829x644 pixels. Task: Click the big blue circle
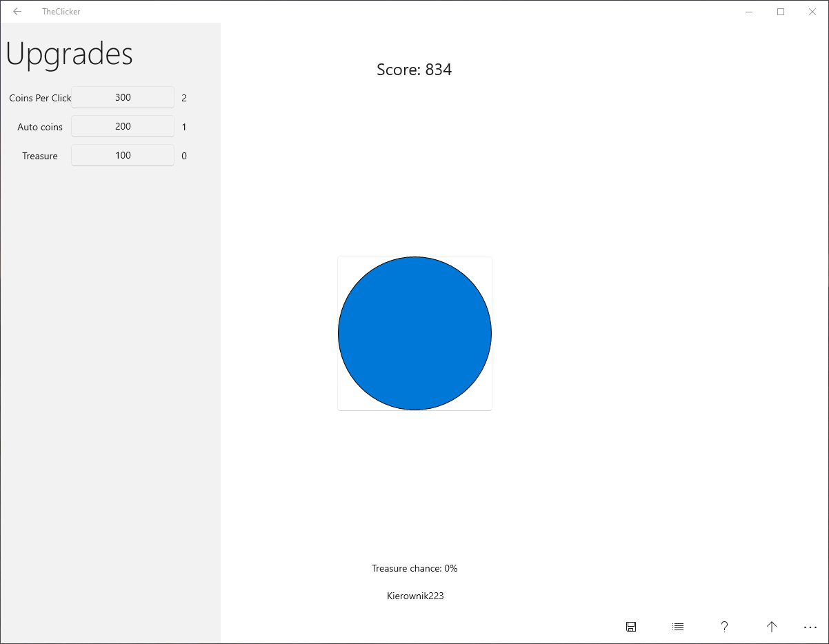tap(415, 334)
